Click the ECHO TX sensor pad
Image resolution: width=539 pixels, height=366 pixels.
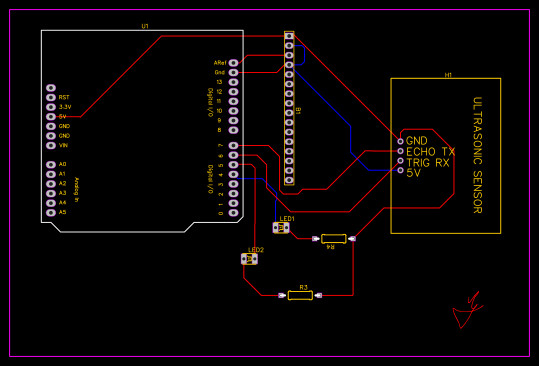point(400,151)
